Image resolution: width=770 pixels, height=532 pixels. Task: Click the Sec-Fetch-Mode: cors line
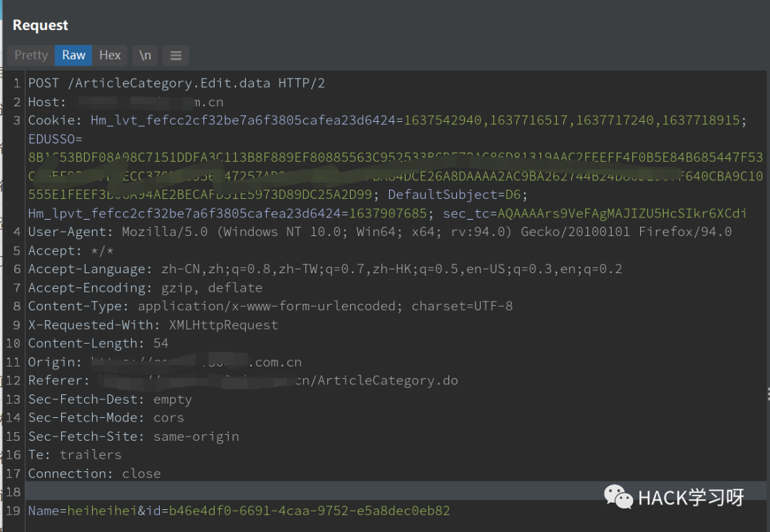pos(106,418)
